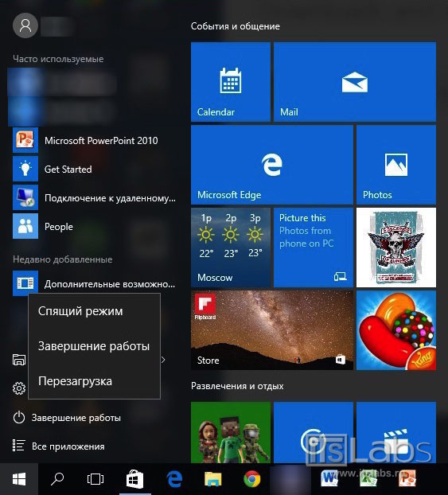Expand the File Explorer jump list chevron

tap(163, 360)
